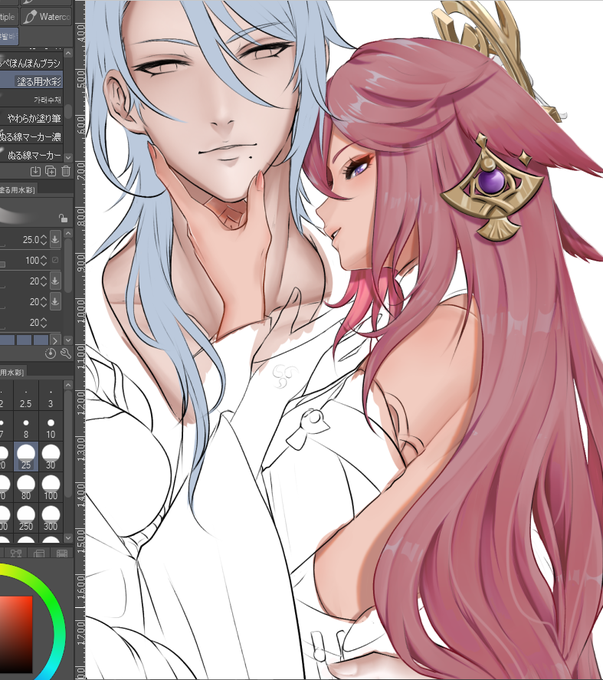
Task: Adjust the first 20 value stepper
Action: click(43, 281)
